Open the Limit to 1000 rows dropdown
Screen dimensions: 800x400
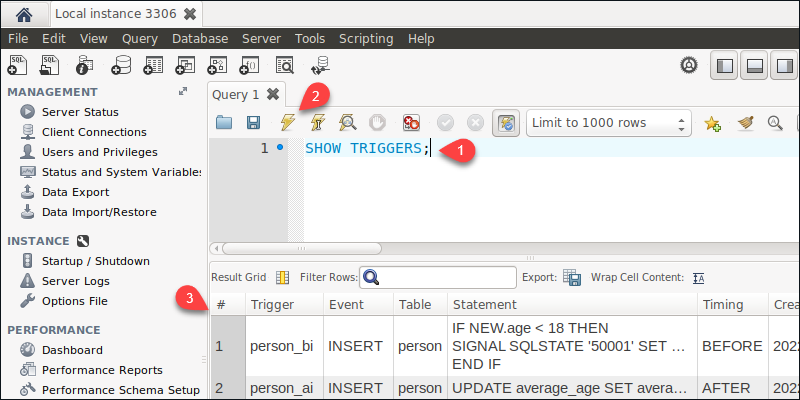click(609, 123)
